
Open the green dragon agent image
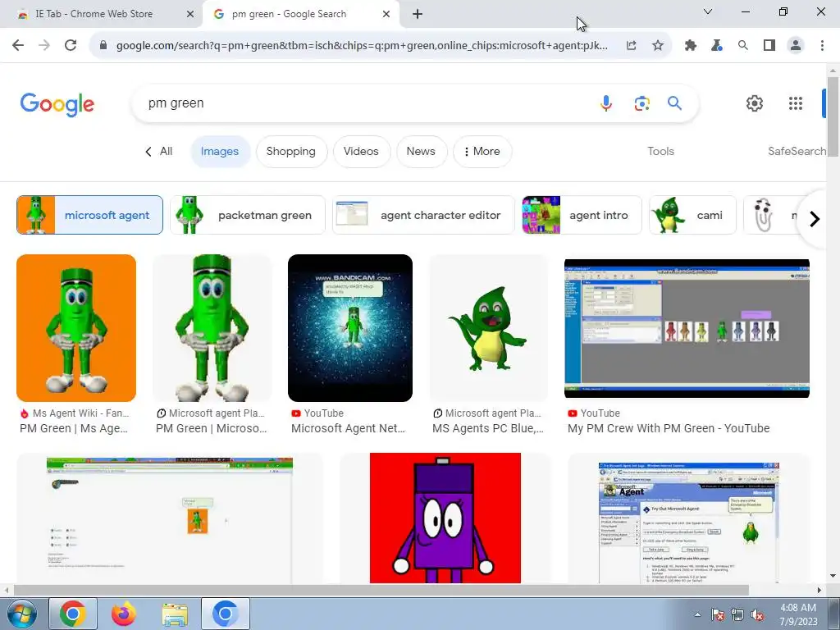[x=489, y=328]
